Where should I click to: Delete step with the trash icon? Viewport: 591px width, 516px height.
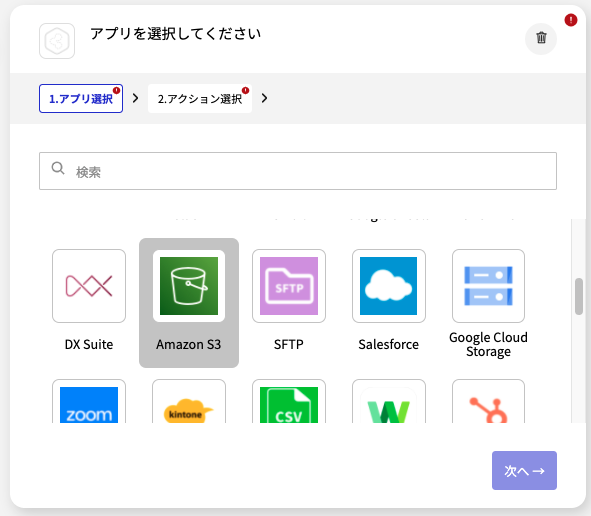coord(541,38)
